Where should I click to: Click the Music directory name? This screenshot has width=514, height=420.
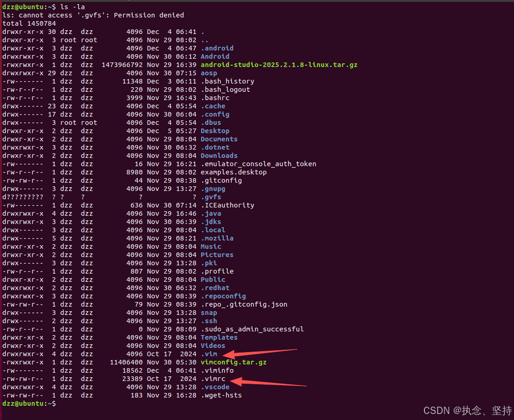pyautogui.click(x=211, y=246)
